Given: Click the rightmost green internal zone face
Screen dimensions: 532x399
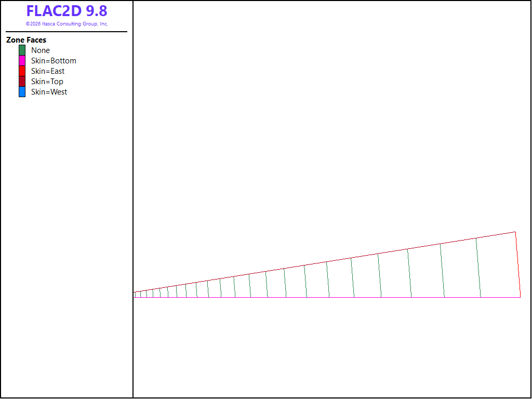Looking at the screenshot, I should click(478, 268).
